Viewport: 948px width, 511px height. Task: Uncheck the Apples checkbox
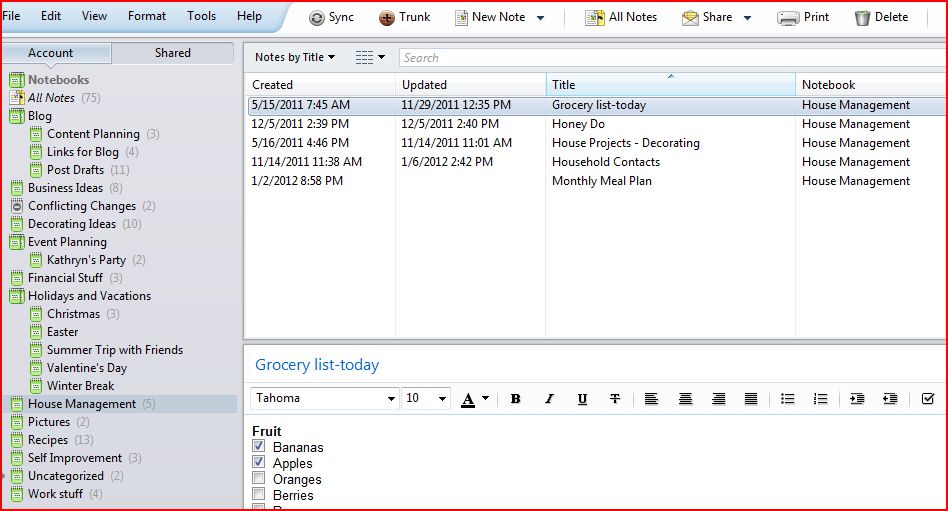(x=259, y=463)
